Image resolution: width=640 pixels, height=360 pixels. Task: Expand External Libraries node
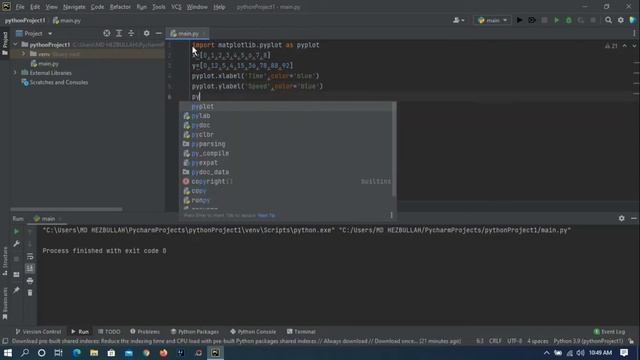pyautogui.click(x=16, y=73)
